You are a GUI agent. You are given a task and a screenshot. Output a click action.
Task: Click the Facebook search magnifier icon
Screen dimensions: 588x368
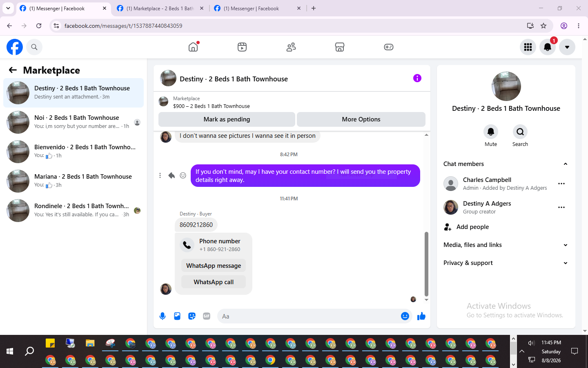click(x=34, y=47)
